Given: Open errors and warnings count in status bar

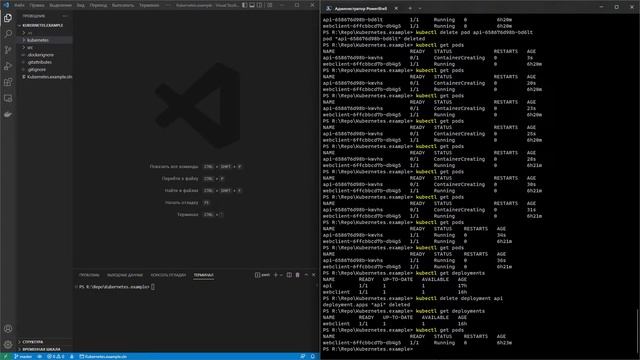Looking at the screenshot, I should point(56,356).
